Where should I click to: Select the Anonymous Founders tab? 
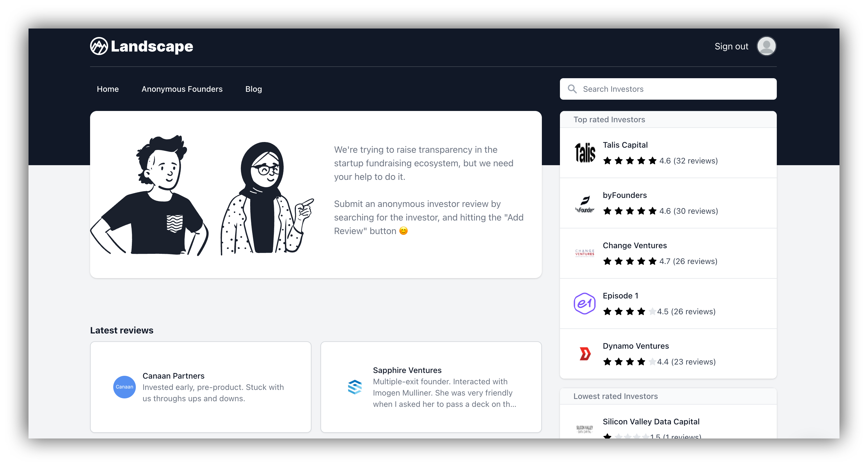(x=182, y=89)
